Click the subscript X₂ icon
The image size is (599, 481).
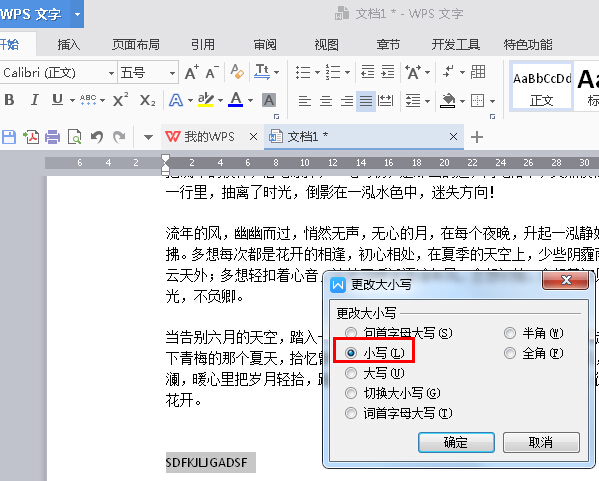pyautogui.click(x=147, y=100)
